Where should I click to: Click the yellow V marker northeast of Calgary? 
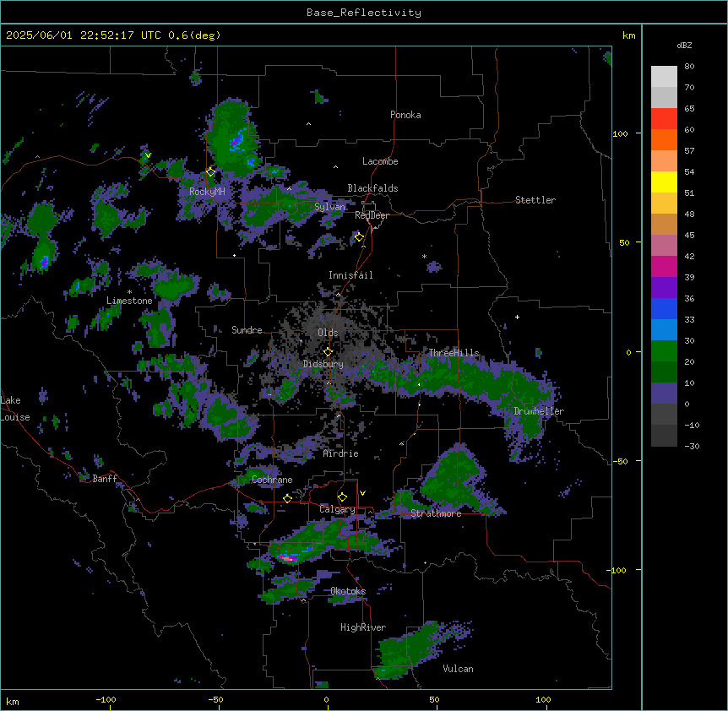[362, 493]
